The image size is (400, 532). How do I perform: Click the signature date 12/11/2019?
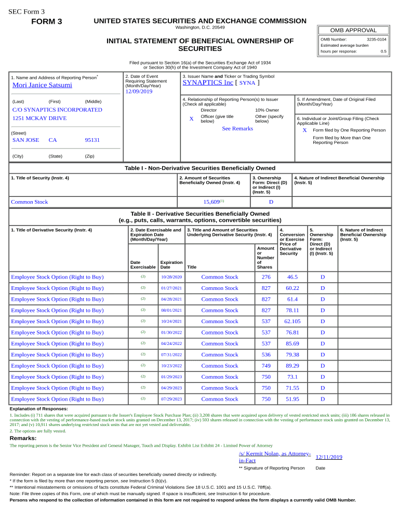click(x=329, y=457)
